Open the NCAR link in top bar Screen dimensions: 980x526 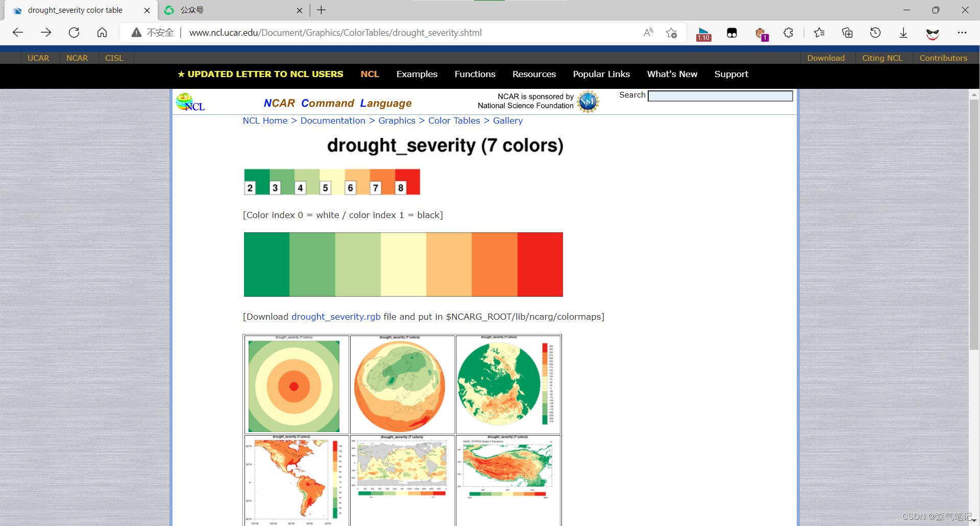77,58
